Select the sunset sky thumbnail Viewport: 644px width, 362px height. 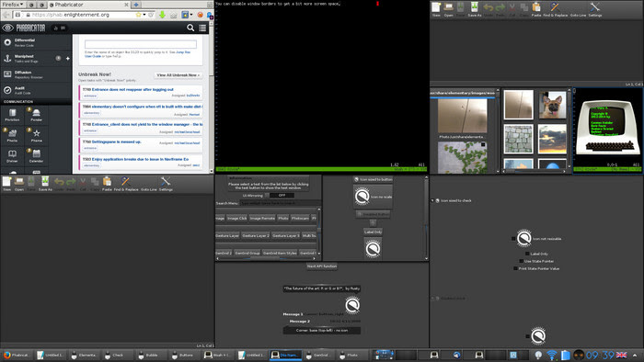(552, 139)
